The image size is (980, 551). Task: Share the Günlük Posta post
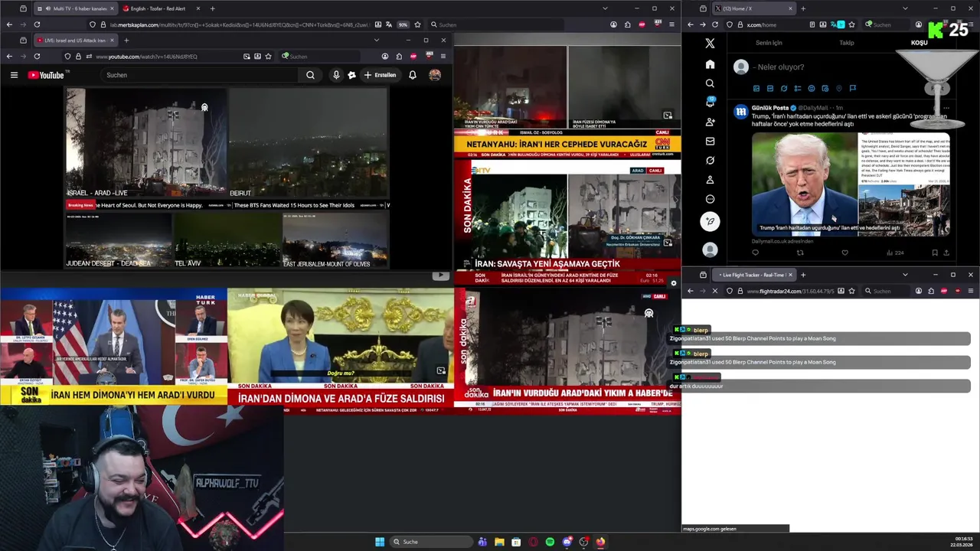[x=946, y=253]
